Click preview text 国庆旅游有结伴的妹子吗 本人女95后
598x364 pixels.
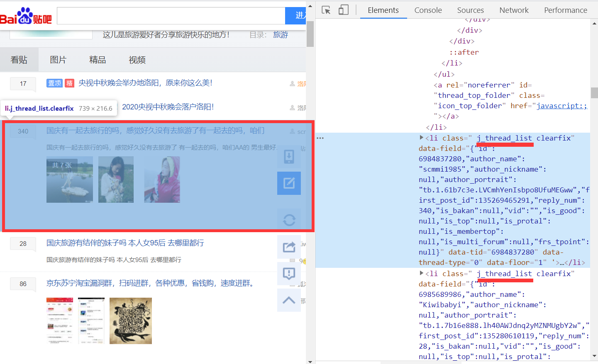pyautogui.click(x=114, y=260)
